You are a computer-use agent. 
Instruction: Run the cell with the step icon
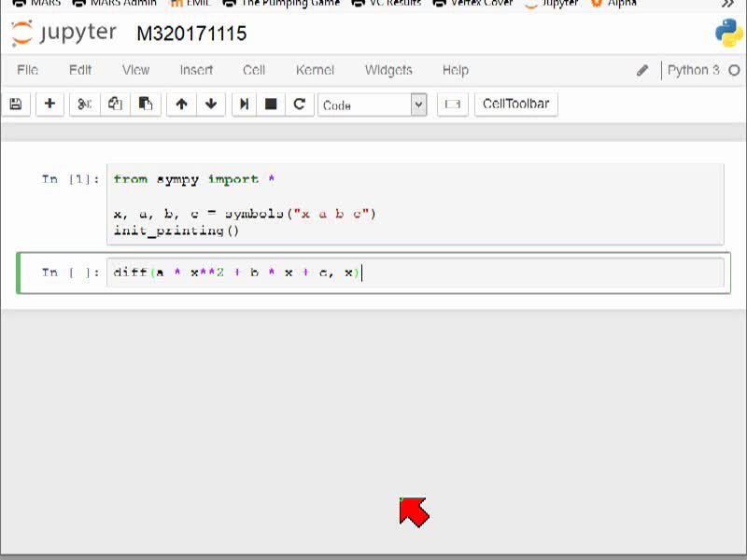tap(244, 104)
